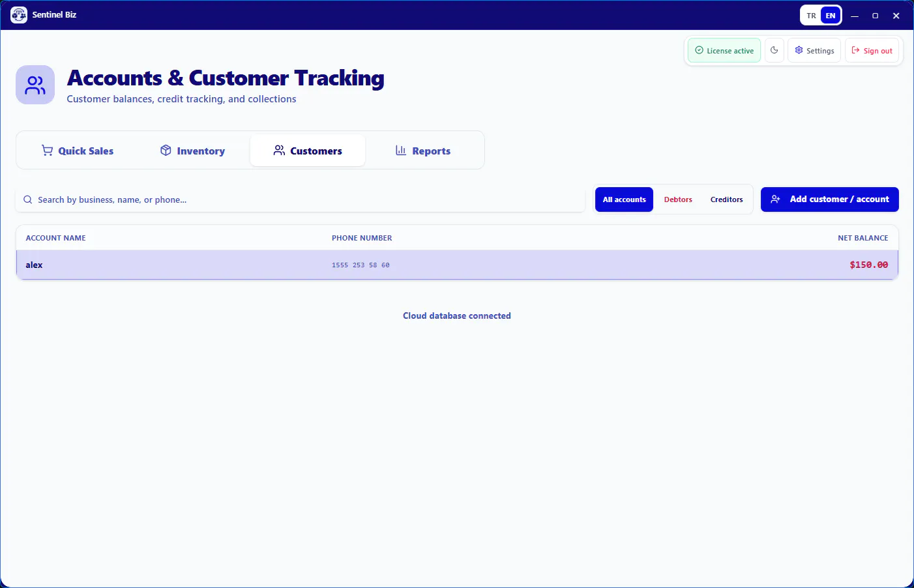Open the Quick Sales tab
This screenshot has height=588, width=914.
[x=77, y=151]
